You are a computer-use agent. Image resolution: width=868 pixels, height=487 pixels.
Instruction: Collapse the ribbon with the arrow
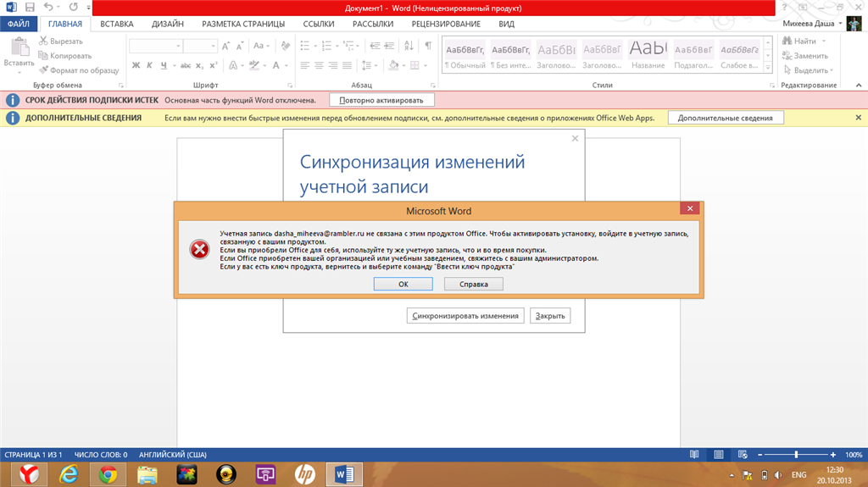[x=859, y=86]
